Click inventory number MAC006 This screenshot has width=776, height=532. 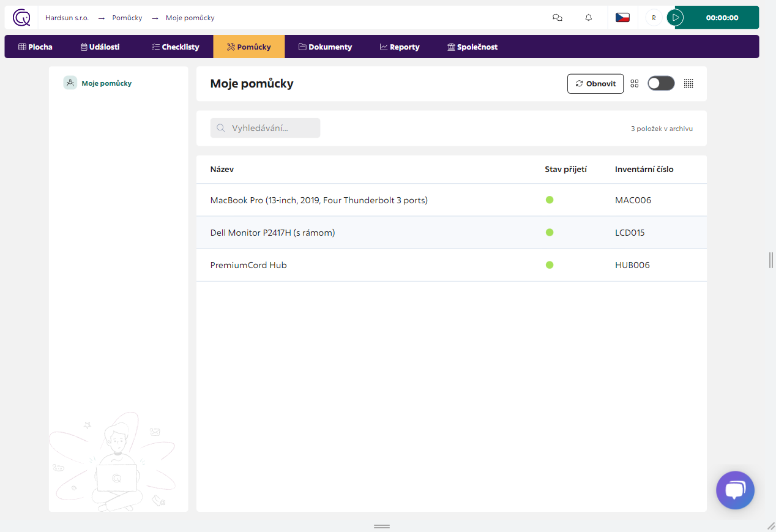pos(633,200)
